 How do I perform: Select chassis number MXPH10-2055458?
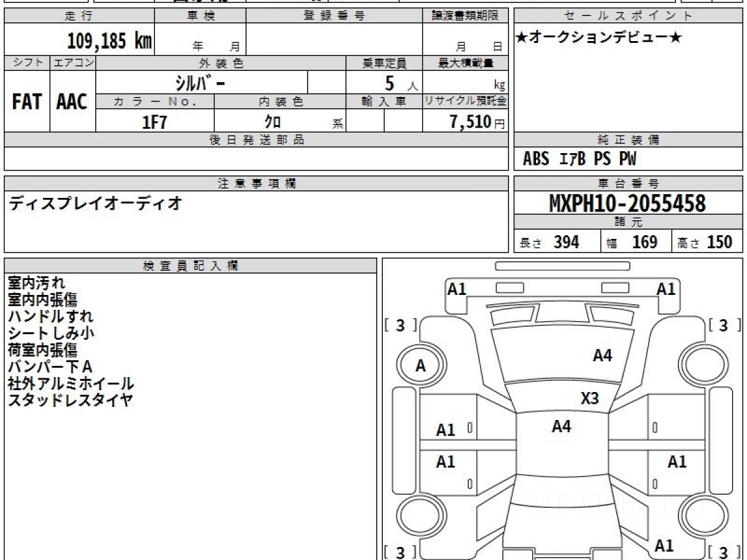627,203
